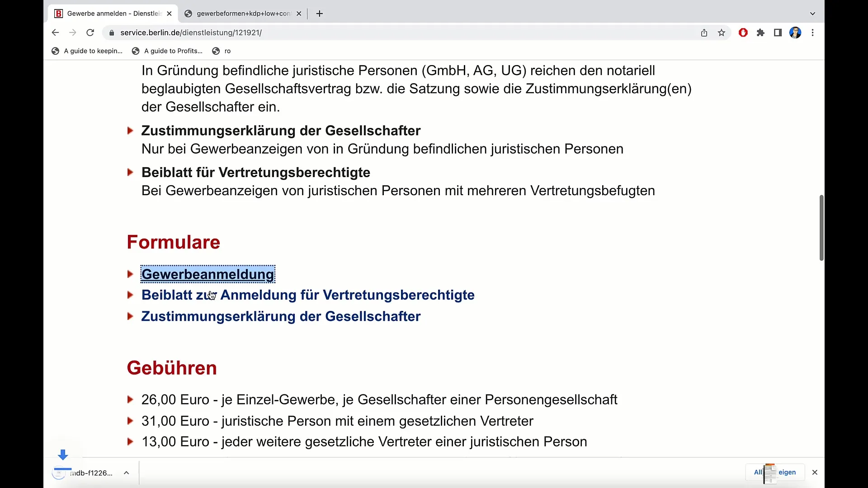Click the vertical page scrollbar thumb
This screenshot has height=488, width=868.
(x=821, y=228)
